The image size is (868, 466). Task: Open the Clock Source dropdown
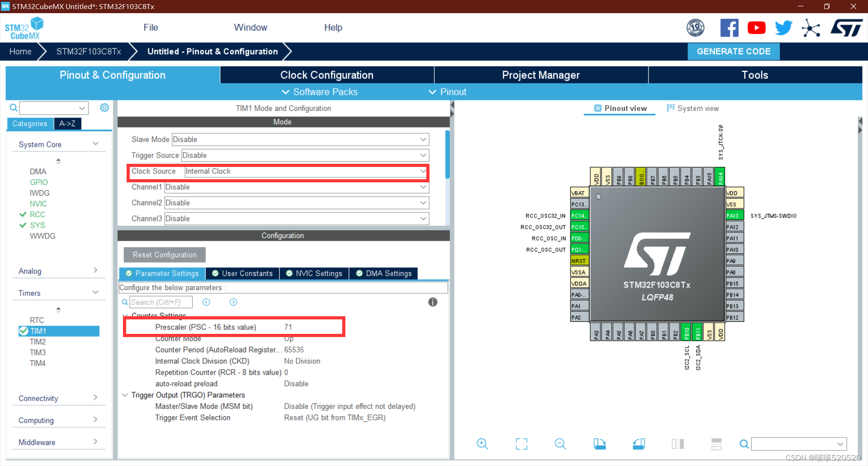pos(306,171)
